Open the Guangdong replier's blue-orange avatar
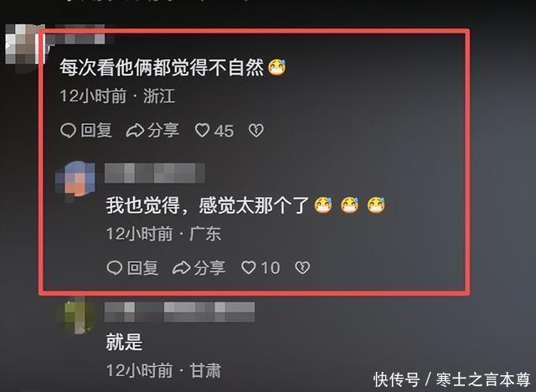The image size is (536, 392). point(75,179)
